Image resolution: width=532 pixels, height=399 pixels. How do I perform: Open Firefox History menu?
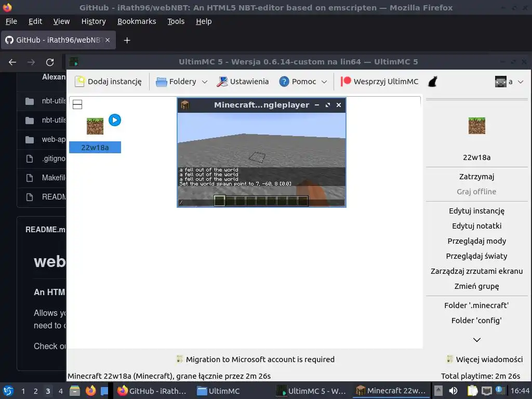(94, 21)
